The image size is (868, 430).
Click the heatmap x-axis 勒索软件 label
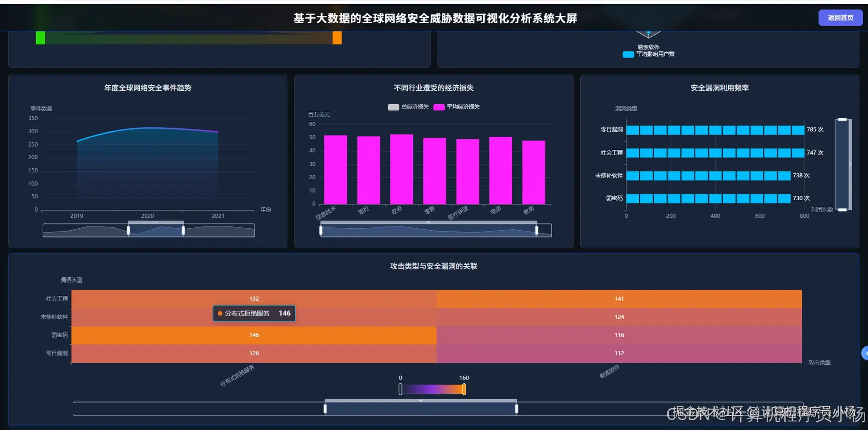[x=609, y=372]
